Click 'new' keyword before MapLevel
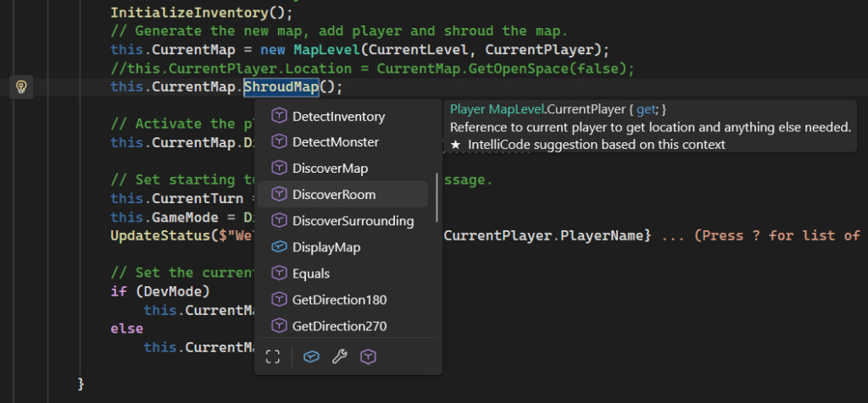Viewport: 868px width, 403px height. click(x=273, y=50)
